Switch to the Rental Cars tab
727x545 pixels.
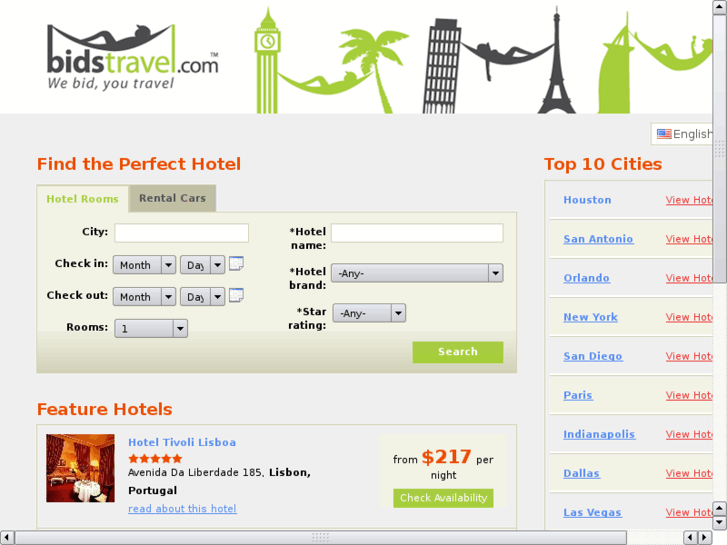pos(172,198)
